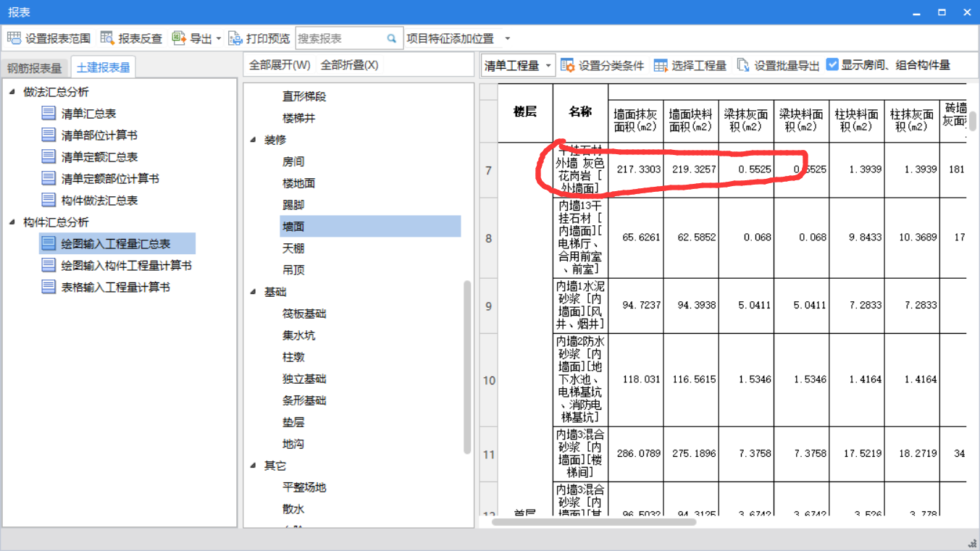Click 全部折叠(X) button
The width and height of the screenshot is (980, 551).
pyautogui.click(x=349, y=65)
